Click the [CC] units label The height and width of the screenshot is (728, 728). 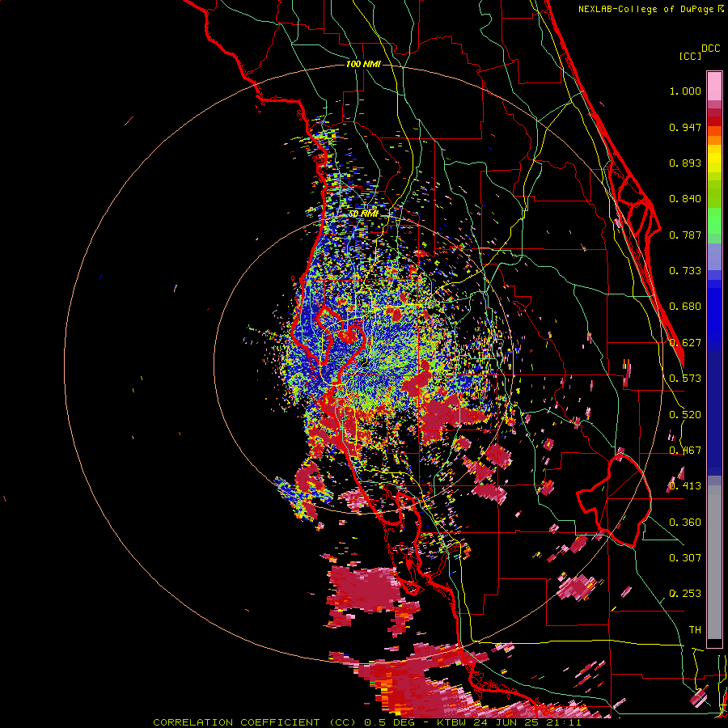(690, 56)
